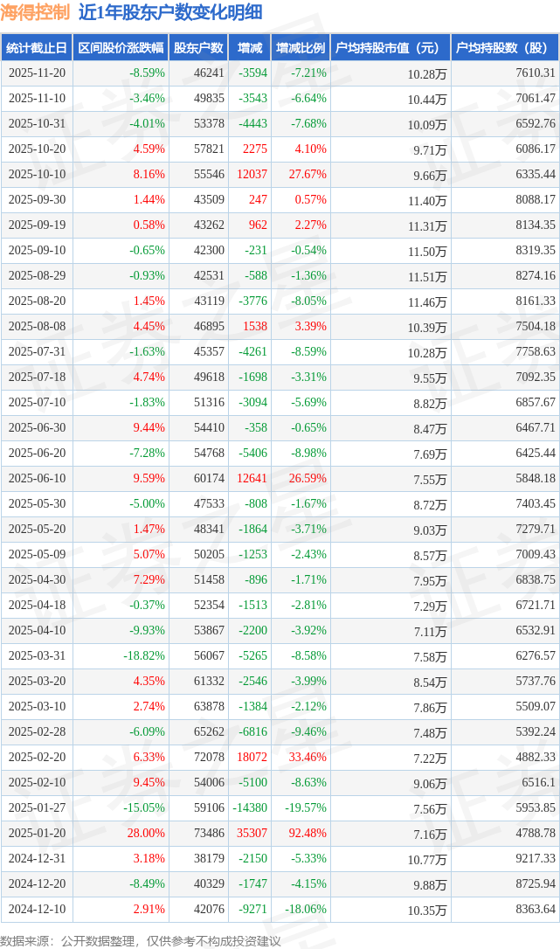This screenshot has height=949, width=560.
Task: Click the 户均持股市值（元） column header
Action: pyautogui.click(x=390, y=48)
